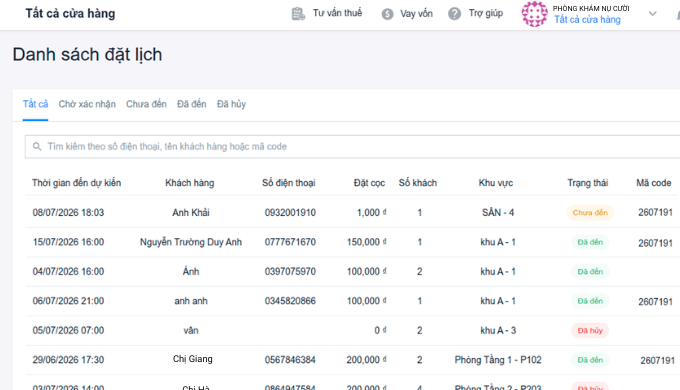The width and height of the screenshot is (680, 390).
Task: Select customer Anh Khải
Action: pos(191,213)
